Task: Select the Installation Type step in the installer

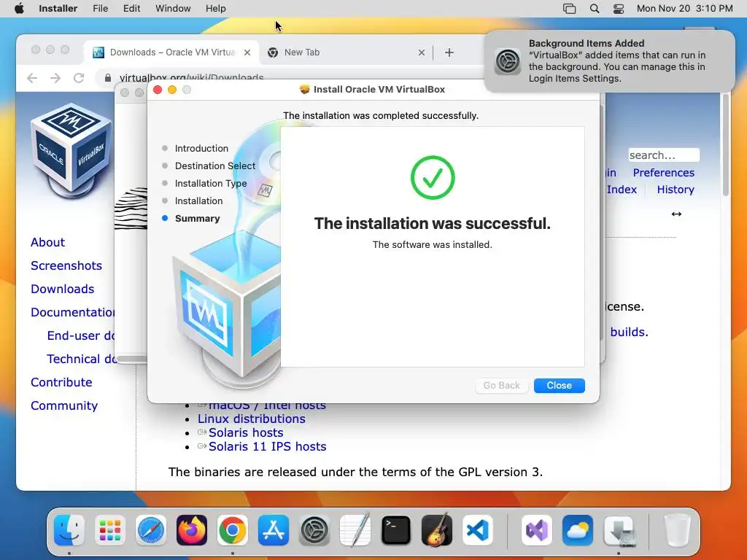Action: [211, 184]
